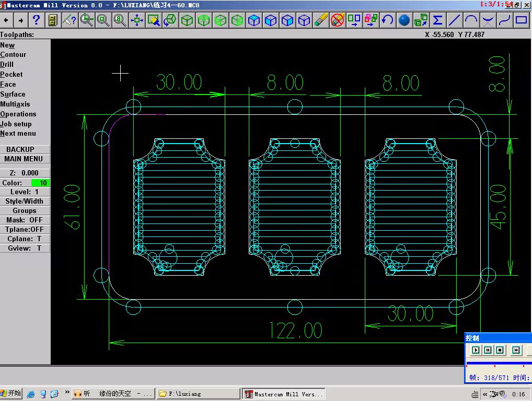Click the 122.00 dimension text

295,331
